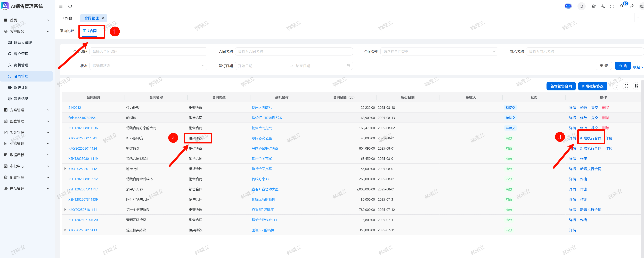
Task: Open the settings gear icon in header
Action: (x=593, y=6)
